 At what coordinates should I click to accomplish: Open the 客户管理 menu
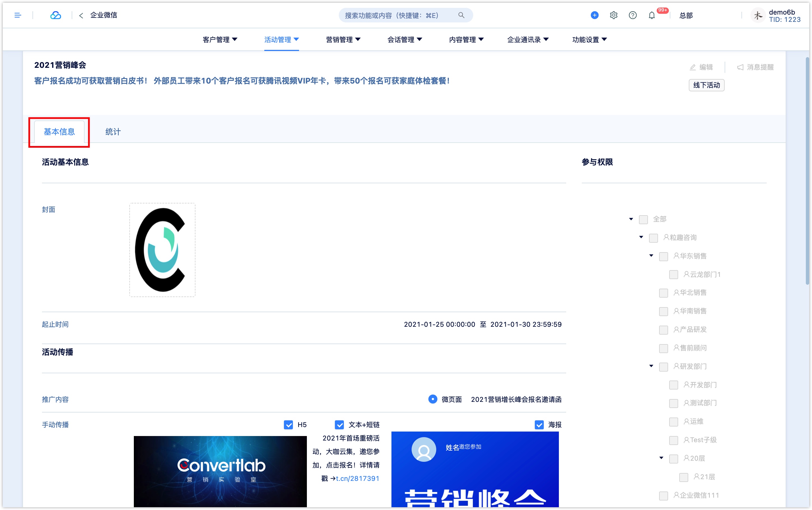220,40
